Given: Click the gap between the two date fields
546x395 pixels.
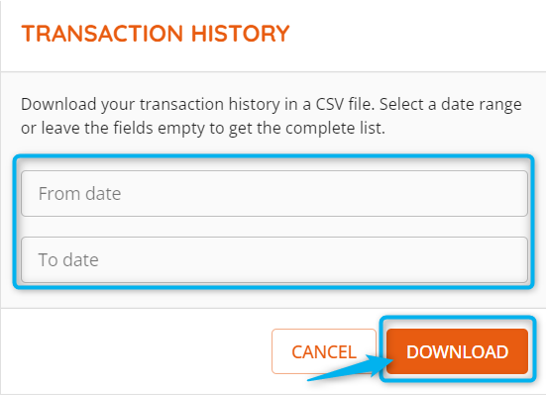Looking at the screenshot, I should (x=274, y=227).
